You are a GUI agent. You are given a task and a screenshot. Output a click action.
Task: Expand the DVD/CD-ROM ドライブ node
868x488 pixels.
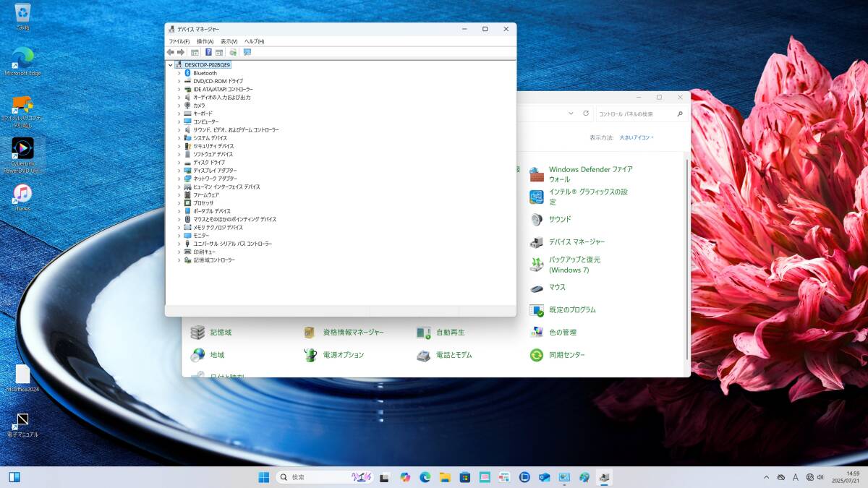click(179, 81)
